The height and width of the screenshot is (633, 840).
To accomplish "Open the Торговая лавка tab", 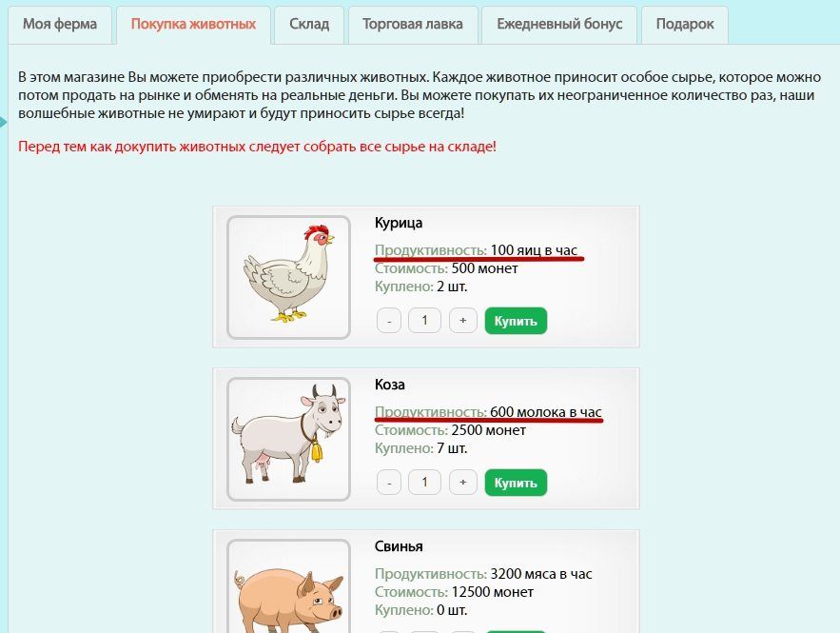I will tap(413, 25).
